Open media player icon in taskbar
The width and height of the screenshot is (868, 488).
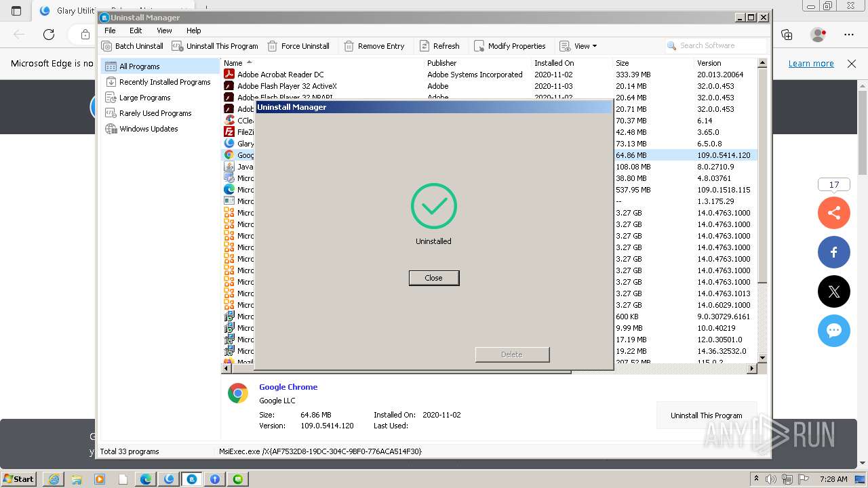100,479
